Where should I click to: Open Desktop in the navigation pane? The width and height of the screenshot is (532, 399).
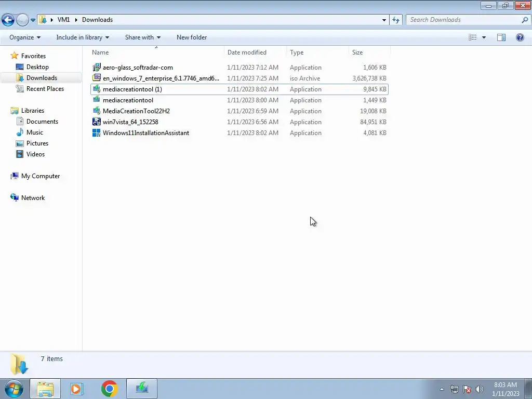tap(37, 67)
